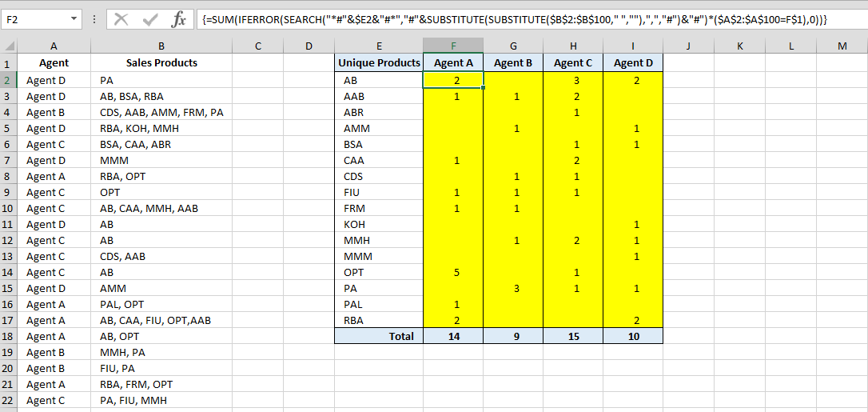The width and height of the screenshot is (868, 412).
Task: Click Agent D total value 10
Action: (x=633, y=335)
